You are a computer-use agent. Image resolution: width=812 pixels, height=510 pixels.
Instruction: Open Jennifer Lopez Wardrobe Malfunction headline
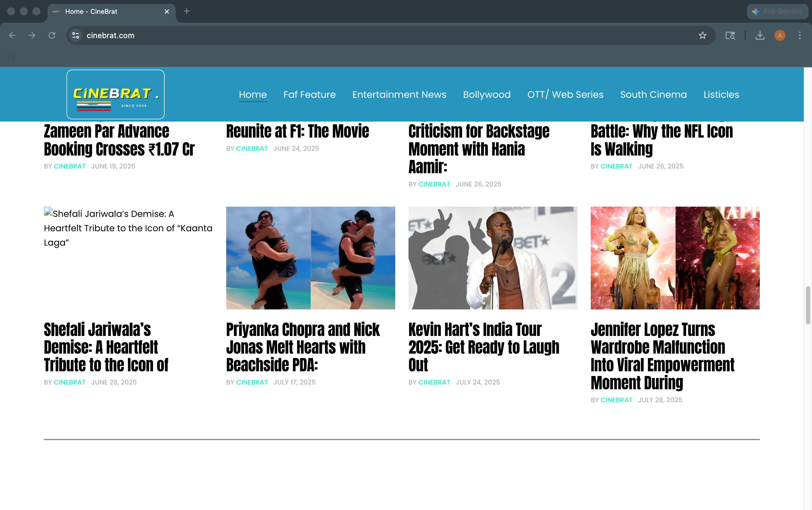(662, 356)
